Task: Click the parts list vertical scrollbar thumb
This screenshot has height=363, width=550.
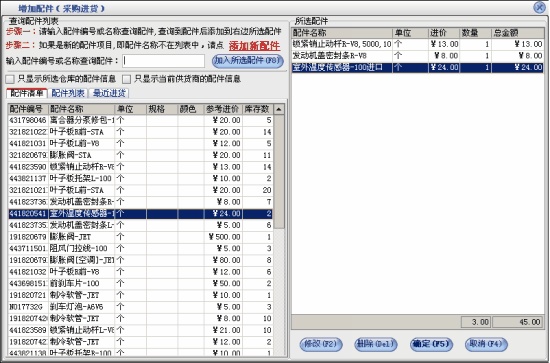Action: [x=279, y=172]
